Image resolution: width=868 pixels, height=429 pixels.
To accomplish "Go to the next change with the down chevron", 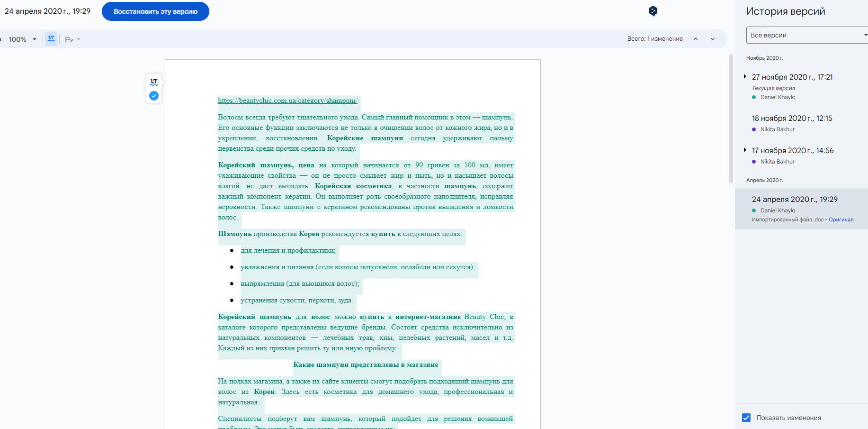I will coord(713,39).
